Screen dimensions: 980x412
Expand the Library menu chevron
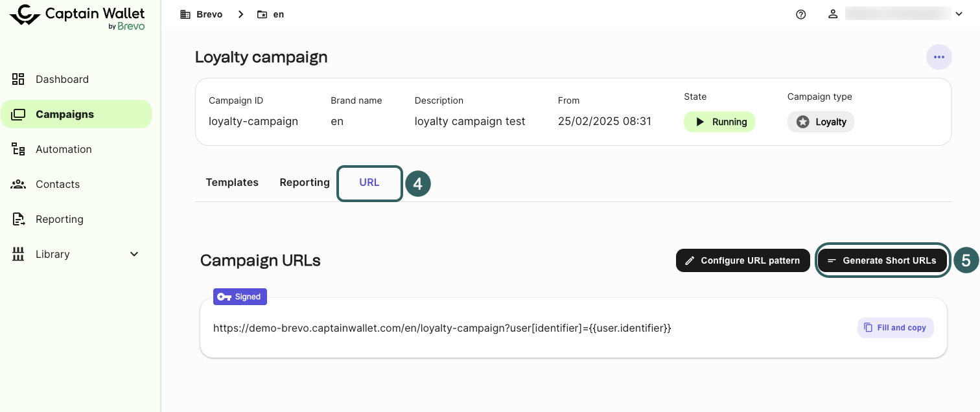coord(134,254)
